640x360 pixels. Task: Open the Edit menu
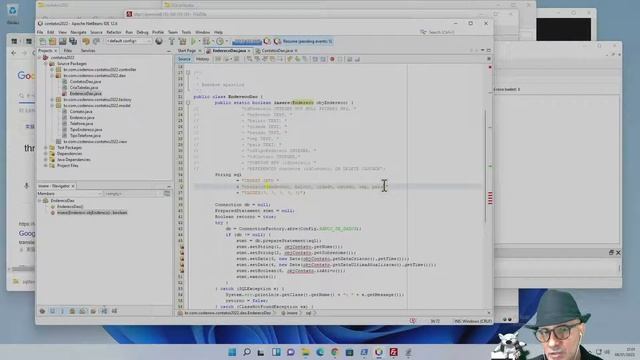[51, 32]
